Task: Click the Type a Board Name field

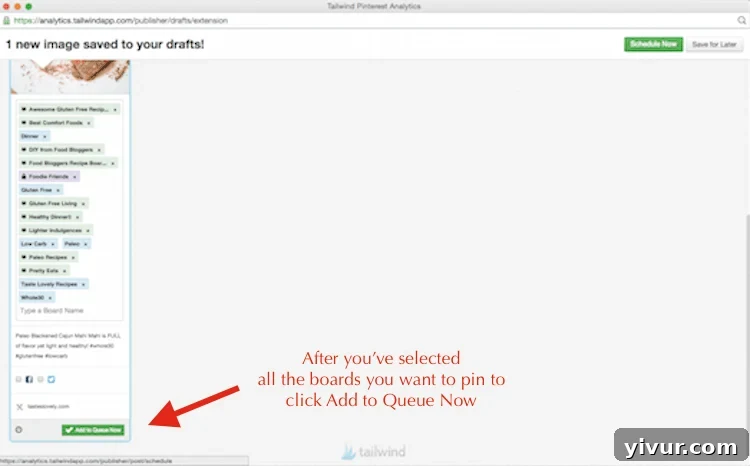Action: click(x=69, y=311)
